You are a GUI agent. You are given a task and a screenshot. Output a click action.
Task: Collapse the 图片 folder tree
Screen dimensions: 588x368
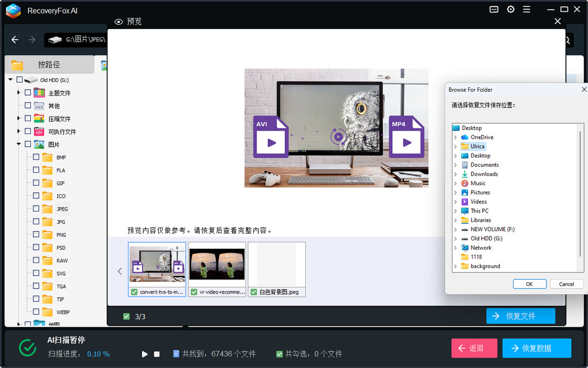pyautogui.click(x=19, y=144)
